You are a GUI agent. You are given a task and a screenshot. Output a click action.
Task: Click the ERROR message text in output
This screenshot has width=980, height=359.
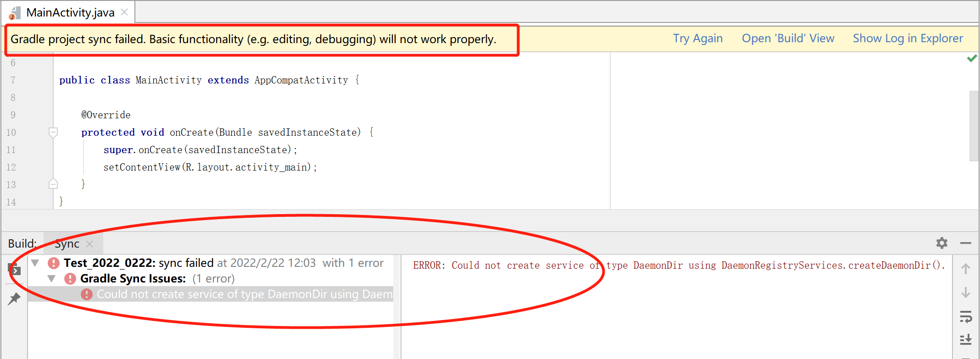(x=679, y=265)
